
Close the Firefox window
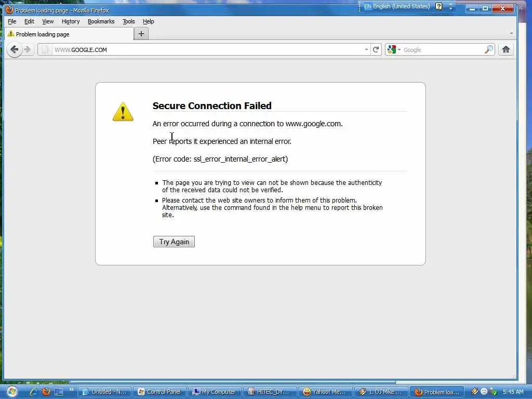tap(503, 8)
